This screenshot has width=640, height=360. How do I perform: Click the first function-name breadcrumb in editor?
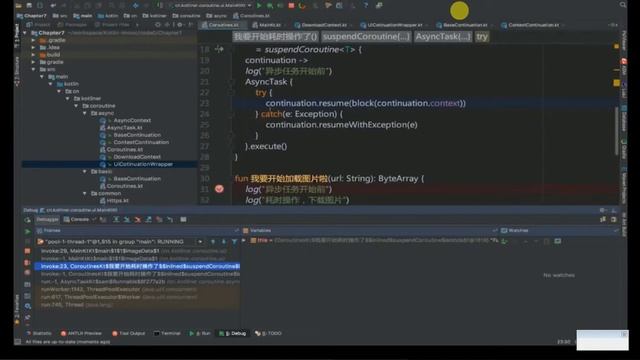[x=275, y=37]
